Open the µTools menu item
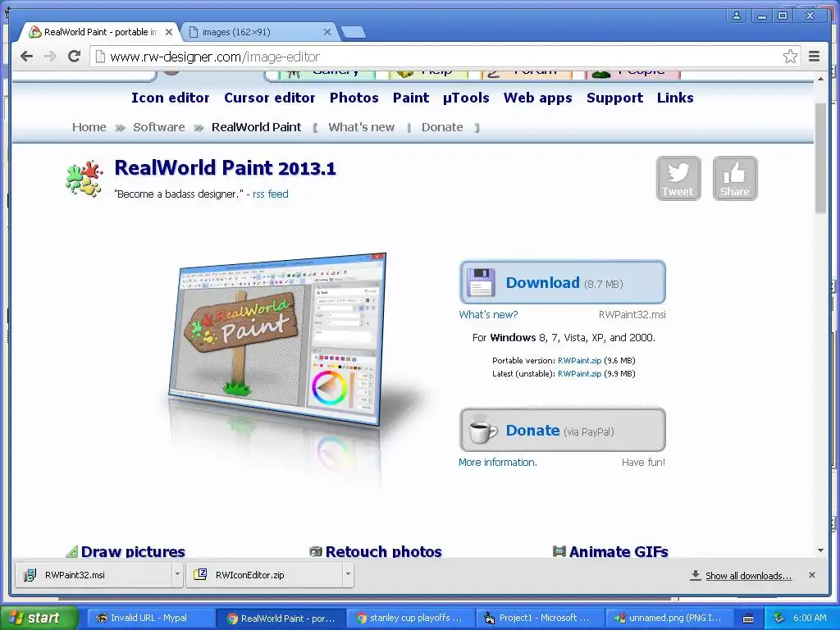The image size is (840, 630). [466, 98]
